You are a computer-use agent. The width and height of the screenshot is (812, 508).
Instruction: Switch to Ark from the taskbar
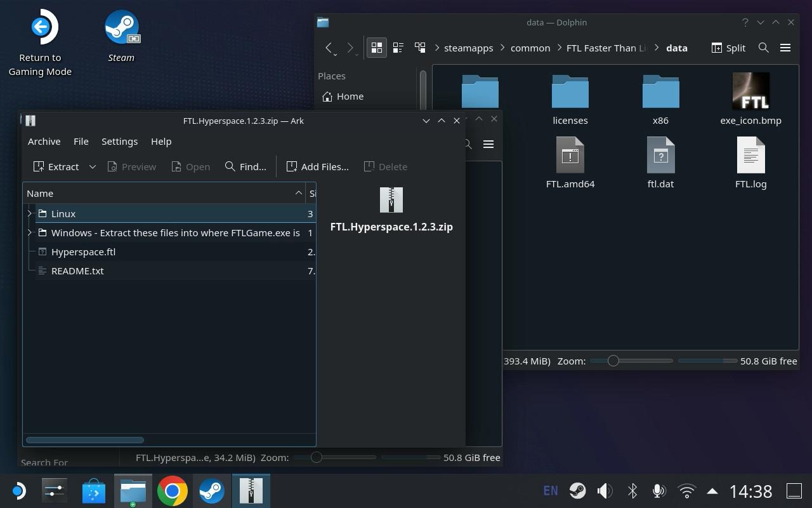(x=251, y=491)
